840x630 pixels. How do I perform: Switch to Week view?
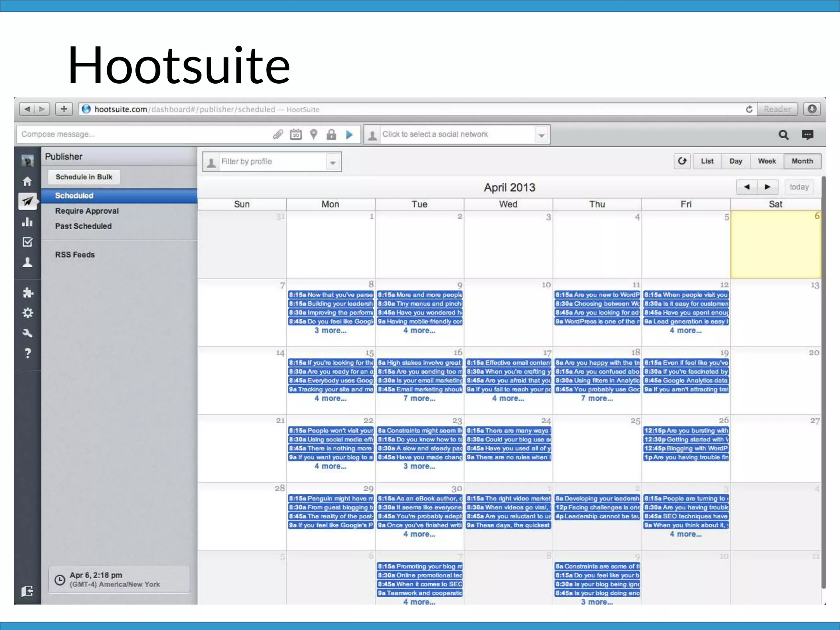click(x=767, y=161)
